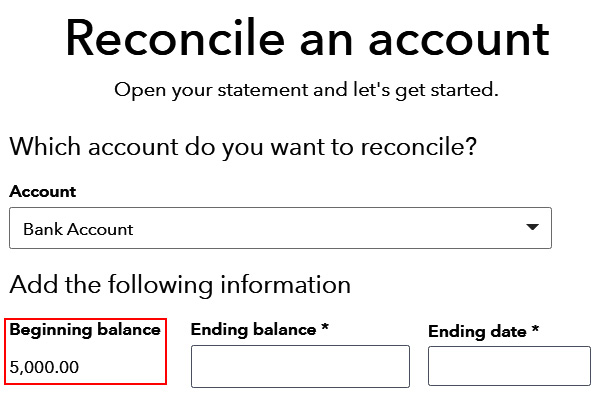Focus the Ending balance input field
603x396 pixels.
point(300,366)
